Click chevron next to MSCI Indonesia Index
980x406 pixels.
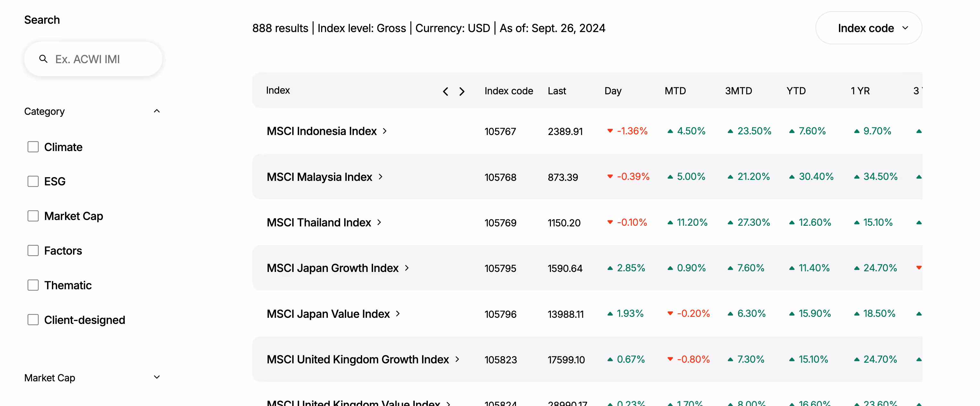385,131
